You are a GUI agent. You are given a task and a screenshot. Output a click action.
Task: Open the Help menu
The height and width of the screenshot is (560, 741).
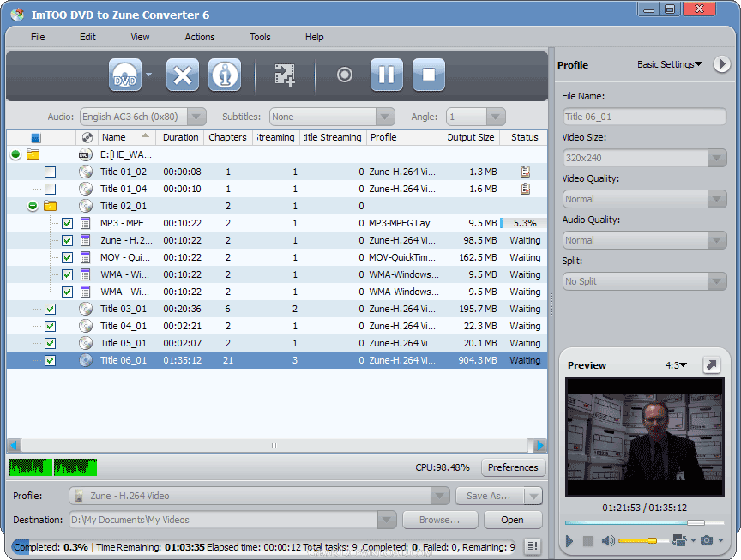(x=314, y=37)
